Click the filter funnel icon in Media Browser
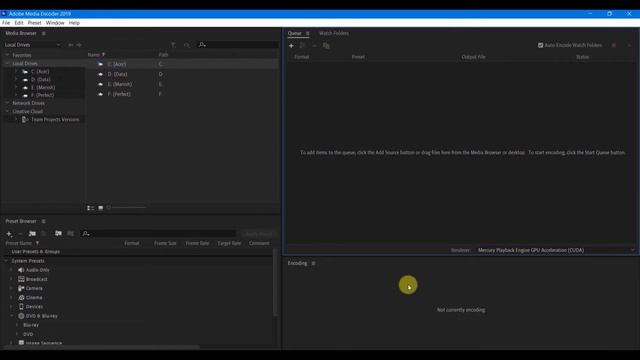 pyautogui.click(x=173, y=45)
